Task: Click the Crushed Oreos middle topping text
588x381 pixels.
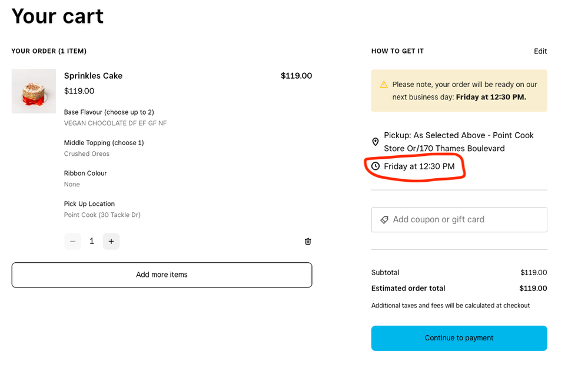Action: [87, 154]
